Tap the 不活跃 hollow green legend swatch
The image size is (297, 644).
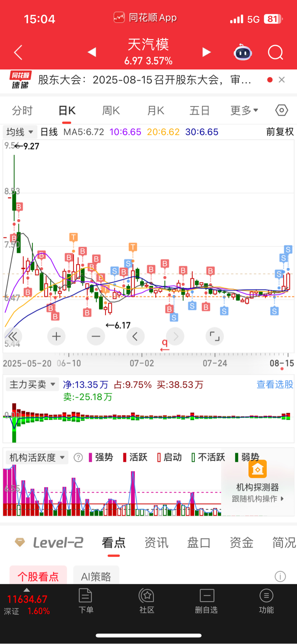193,458
